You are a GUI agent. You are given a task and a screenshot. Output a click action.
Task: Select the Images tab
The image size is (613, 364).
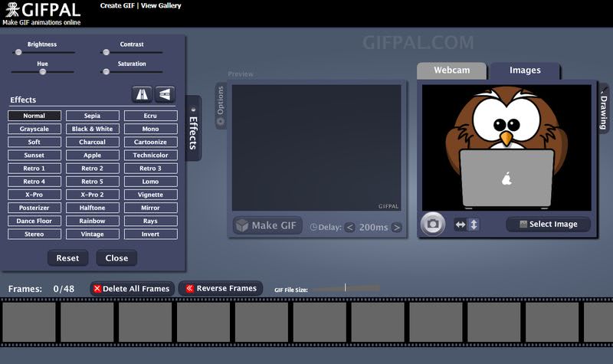coord(525,71)
